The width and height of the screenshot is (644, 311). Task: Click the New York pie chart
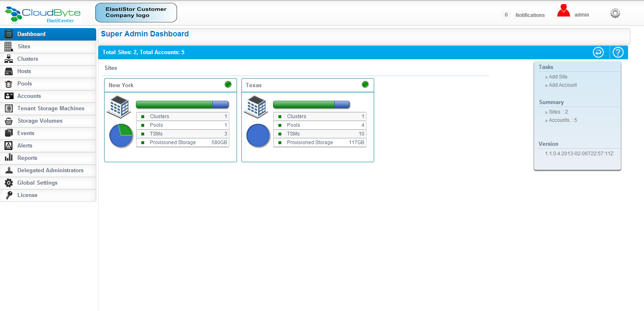coord(121,135)
